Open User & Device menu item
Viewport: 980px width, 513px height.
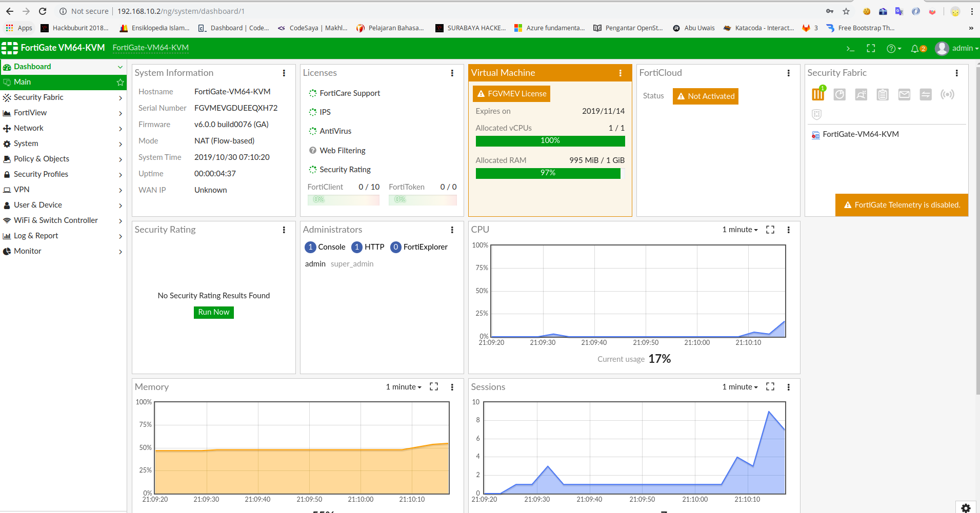click(63, 205)
